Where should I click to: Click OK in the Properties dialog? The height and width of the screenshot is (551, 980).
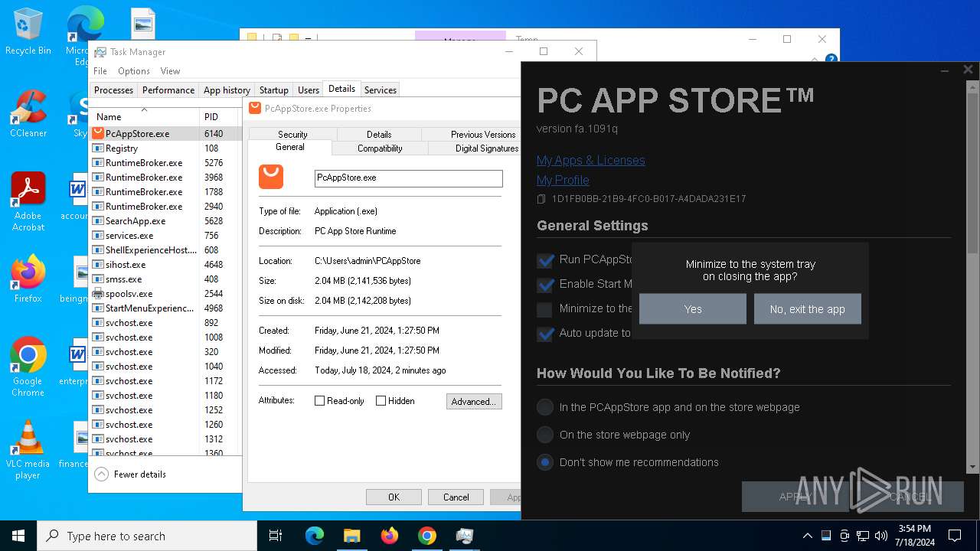394,497
